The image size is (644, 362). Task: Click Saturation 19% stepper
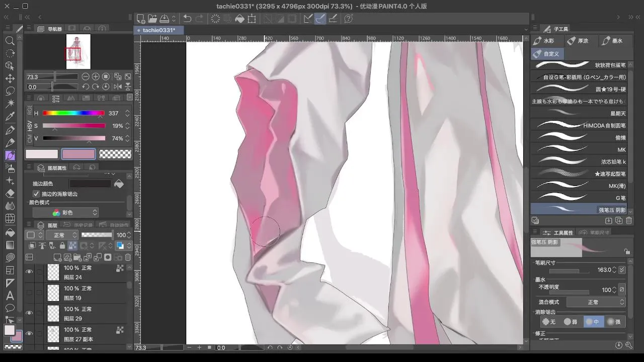click(x=127, y=126)
